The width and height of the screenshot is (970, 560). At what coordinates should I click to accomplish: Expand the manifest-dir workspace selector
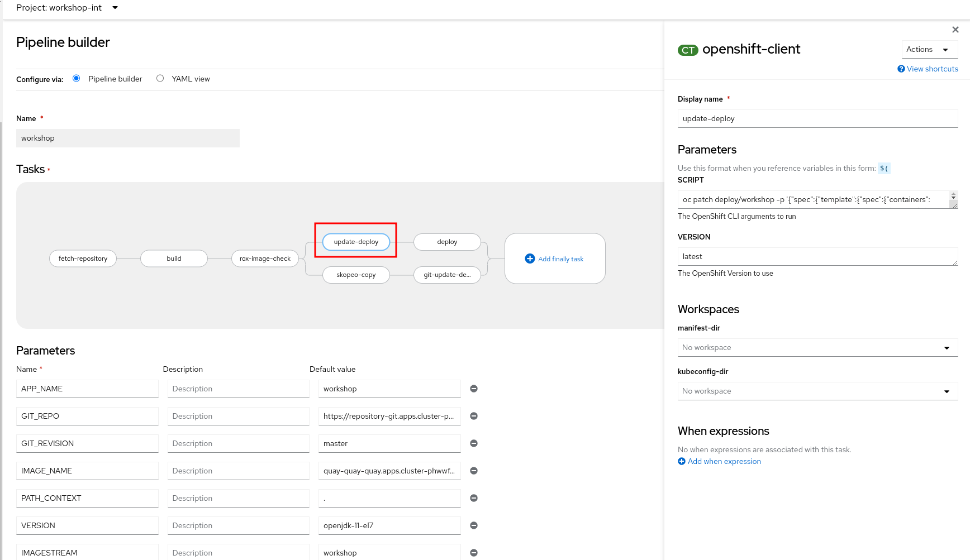tap(817, 347)
